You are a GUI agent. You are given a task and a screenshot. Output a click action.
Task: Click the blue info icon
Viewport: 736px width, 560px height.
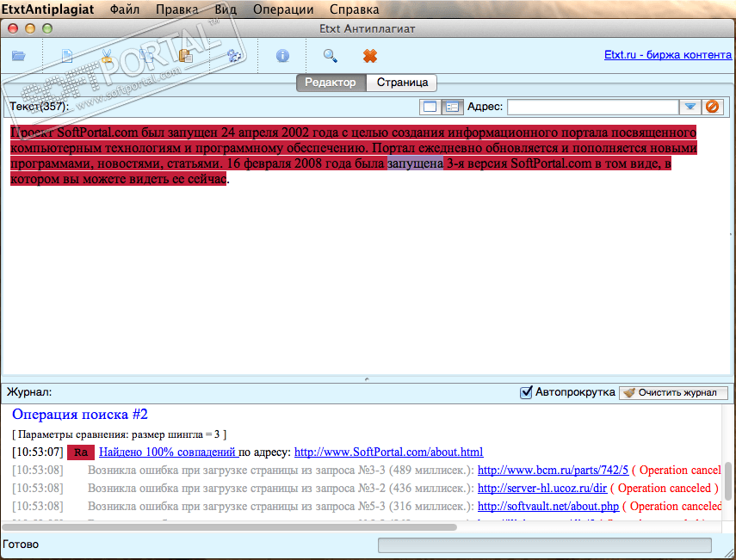(282, 56)
